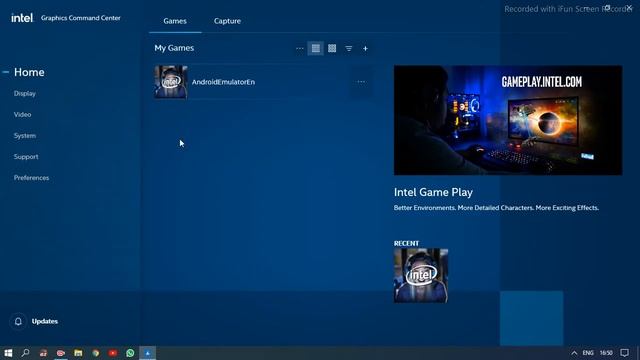Add a new game with the plus icon
Viewport: 640px width, 360px height.
pos(365,49)
